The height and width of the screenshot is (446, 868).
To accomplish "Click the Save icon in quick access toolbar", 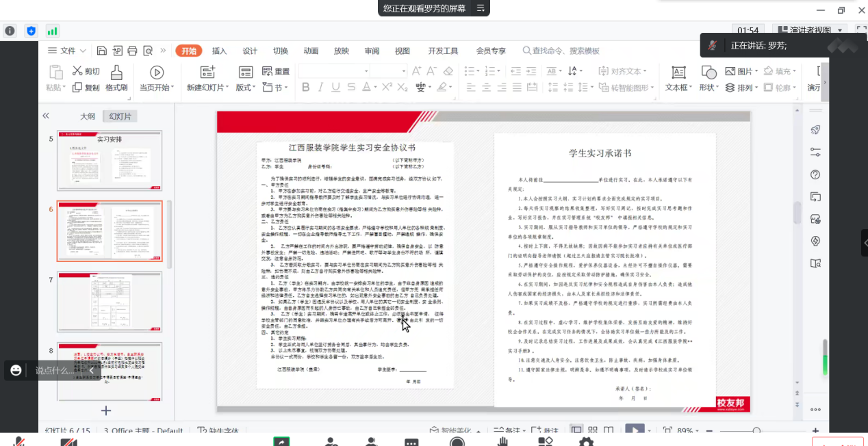I will [x=102, y=51].
